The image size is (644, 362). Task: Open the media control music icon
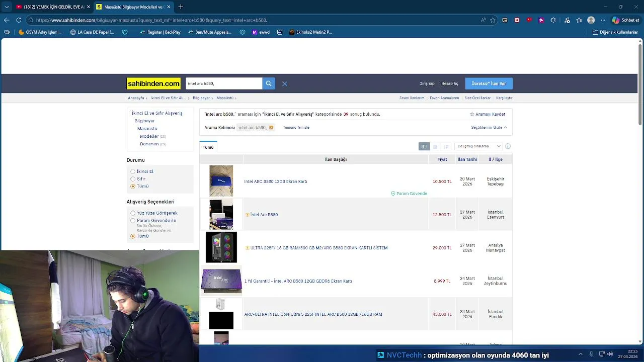pyautogui.click(x=567, y=20)
